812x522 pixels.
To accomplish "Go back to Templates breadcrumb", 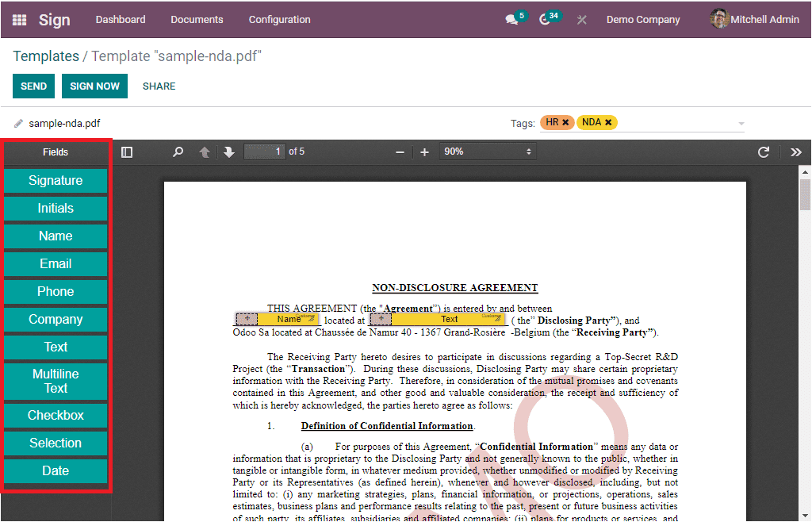I will tap(46, 56).
